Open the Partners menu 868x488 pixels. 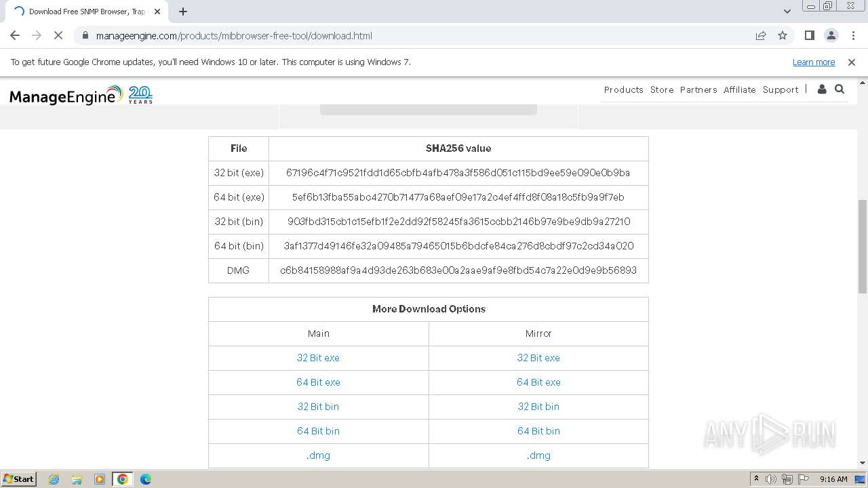click(698, 89)
